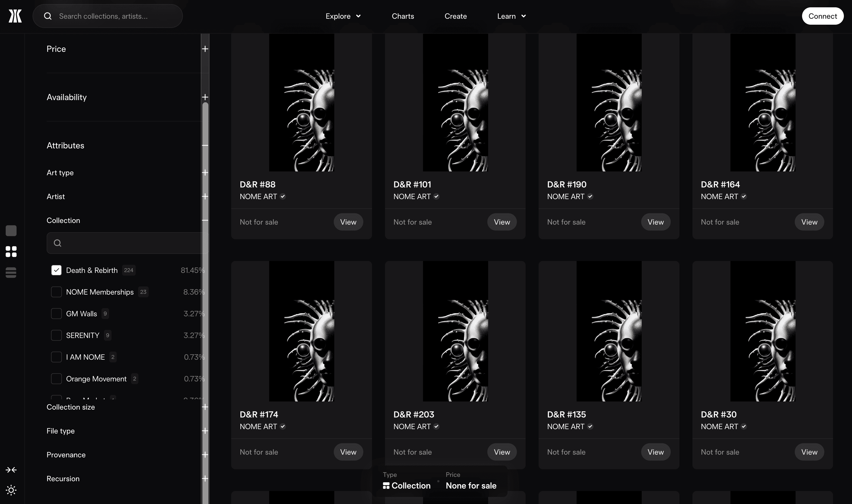Open the Charts page
This screenshot has height=504, width=852.
[x=403, y=16]
